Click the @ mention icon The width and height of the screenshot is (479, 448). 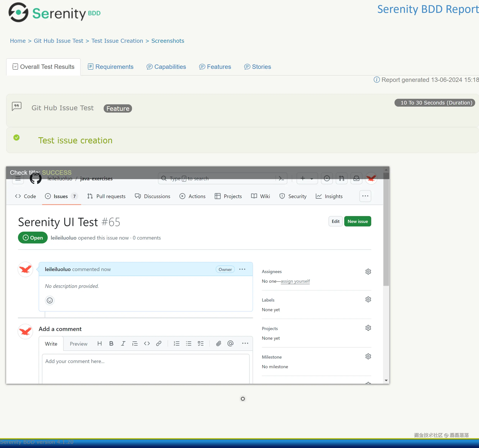pos(230,343)
